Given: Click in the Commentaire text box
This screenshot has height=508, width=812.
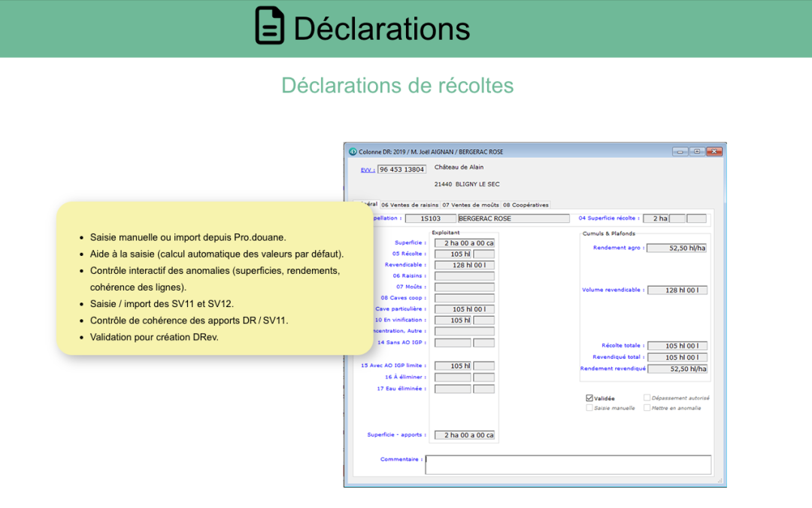Looking at the screenshot, I should click(568, 465).
